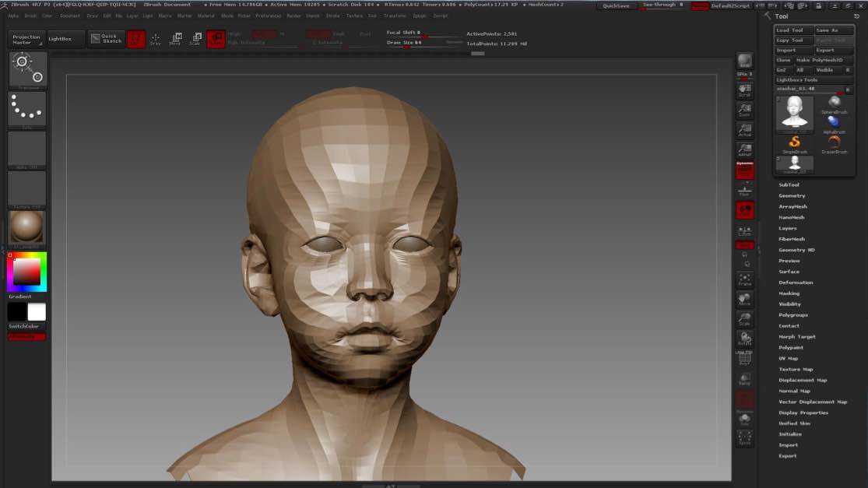Pick a hue in the color picker square
Image resolution: width=868 pixels, height=488 pixels.
click(26, 272)
